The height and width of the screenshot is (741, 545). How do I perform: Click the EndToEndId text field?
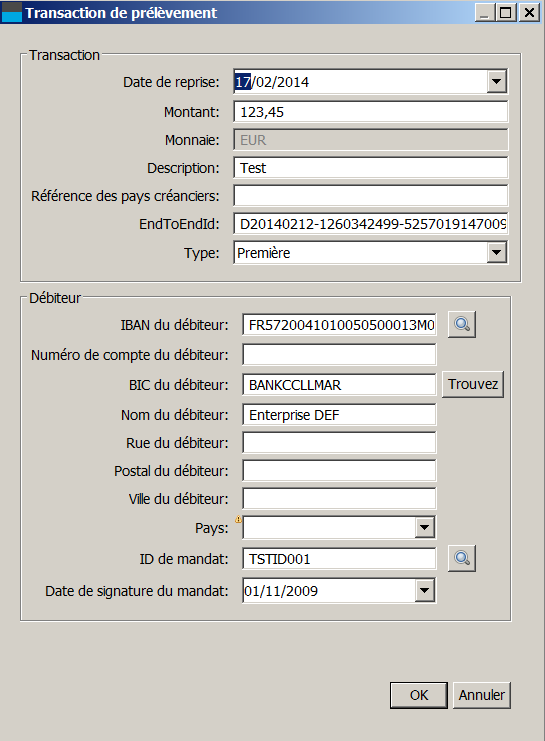click(x=371, y=224)
